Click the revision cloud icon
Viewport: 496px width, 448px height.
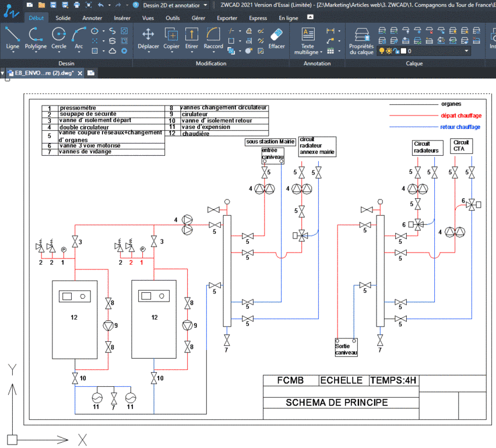[112, 51]
